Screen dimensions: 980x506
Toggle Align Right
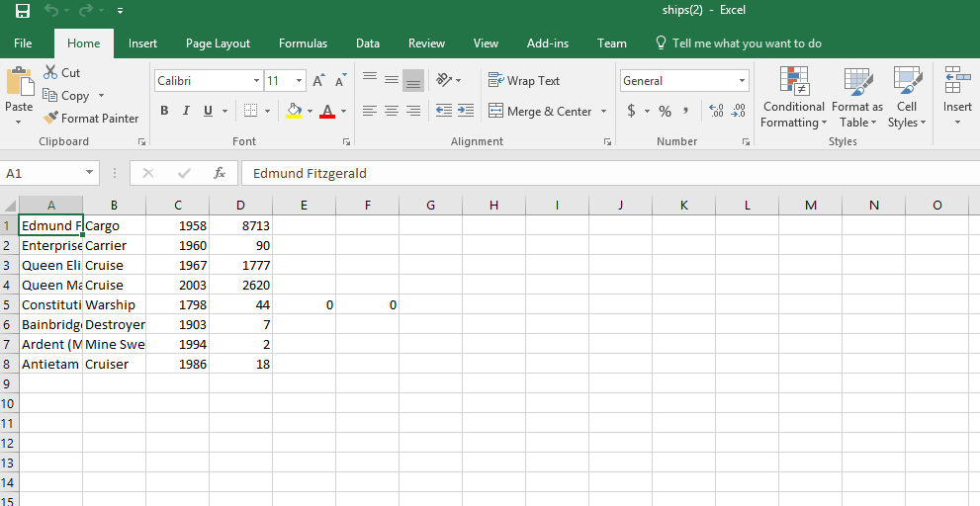pos(413,111)
